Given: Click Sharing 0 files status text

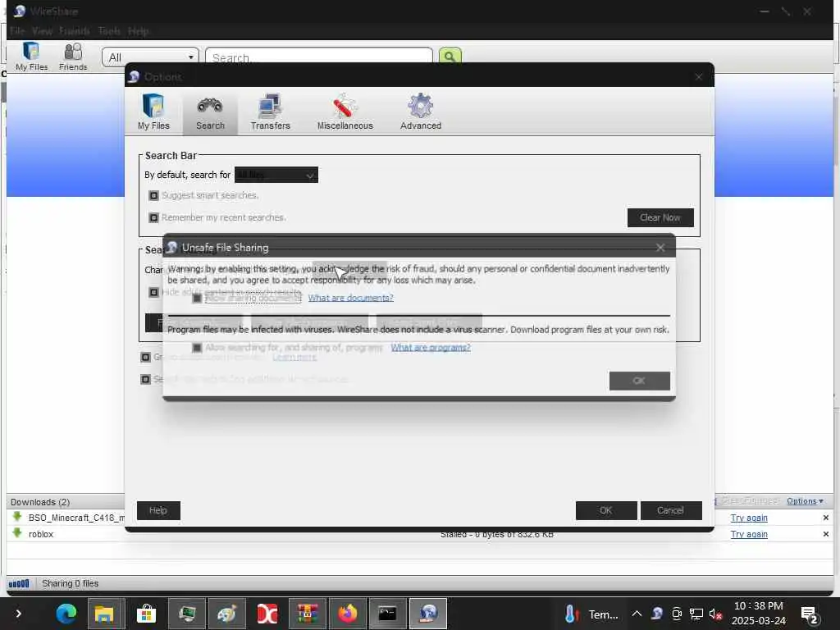Looking at the screenshot, I should point(71,583).
